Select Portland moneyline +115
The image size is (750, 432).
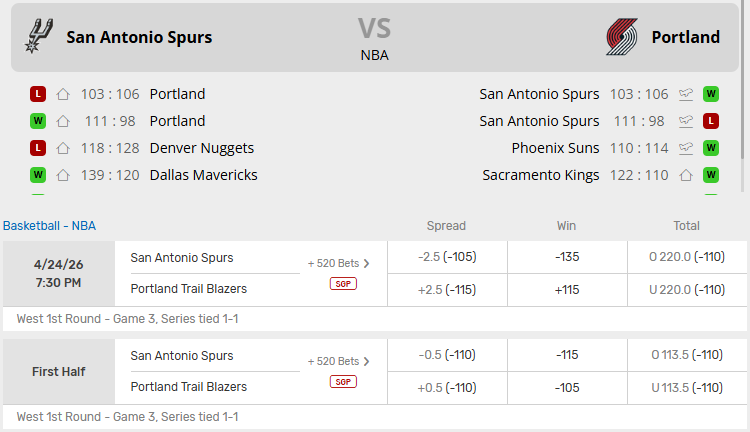coord(566,290)
